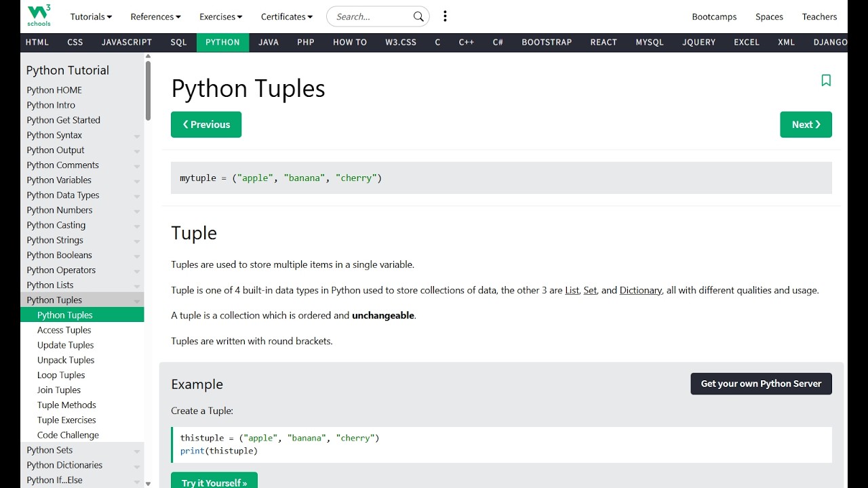
Task: Open the HOW TO tab
Action: (x=350, y=42)
